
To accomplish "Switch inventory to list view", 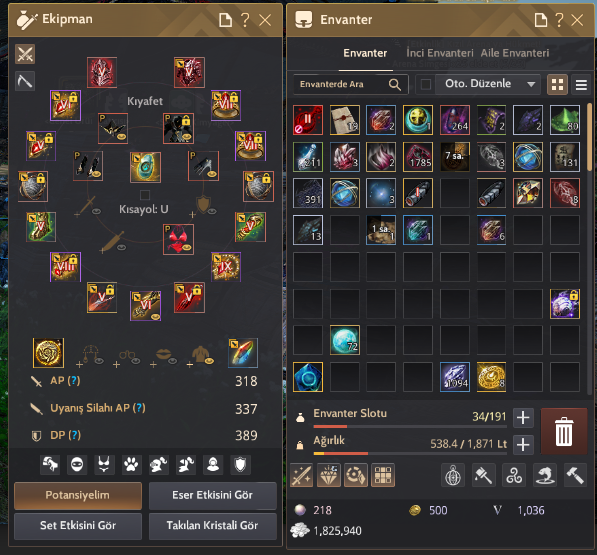I will [581, 85].
